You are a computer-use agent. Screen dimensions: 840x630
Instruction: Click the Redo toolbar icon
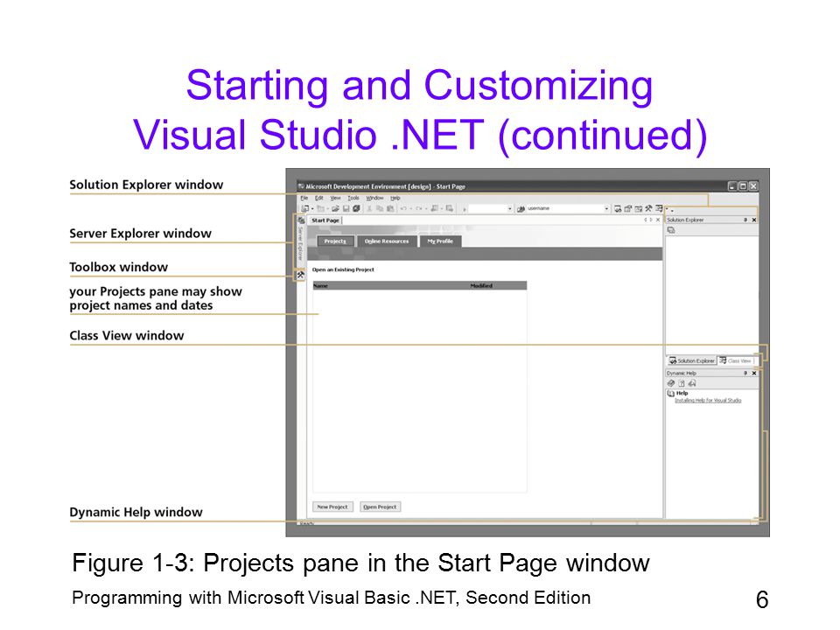(419, 208)
